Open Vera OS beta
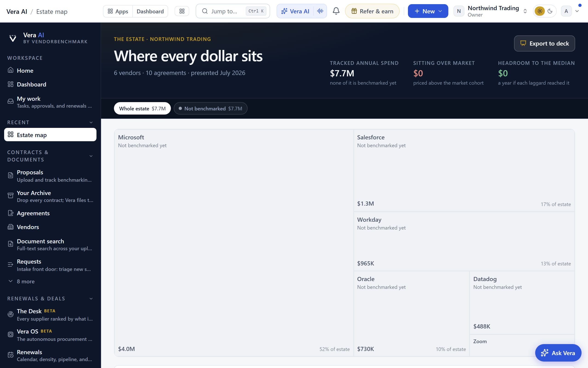 tap(50, 335)
